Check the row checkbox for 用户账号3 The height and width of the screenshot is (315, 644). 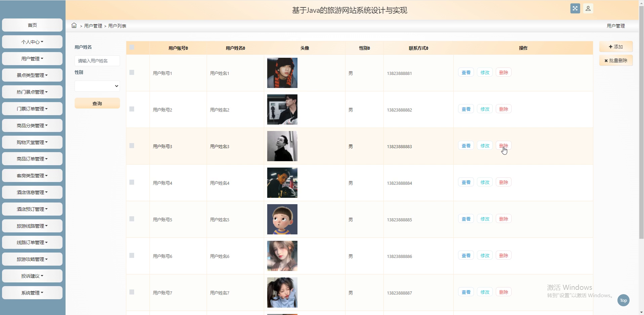(x=132, y=146)
